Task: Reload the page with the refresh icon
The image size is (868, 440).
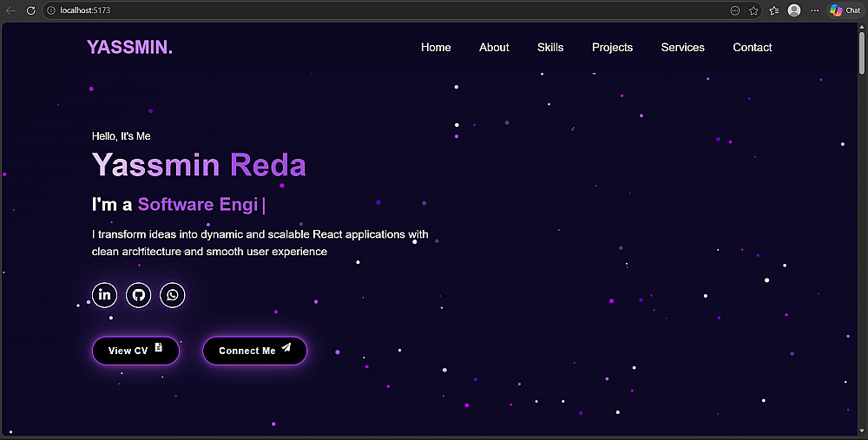Action: point(31,10)
